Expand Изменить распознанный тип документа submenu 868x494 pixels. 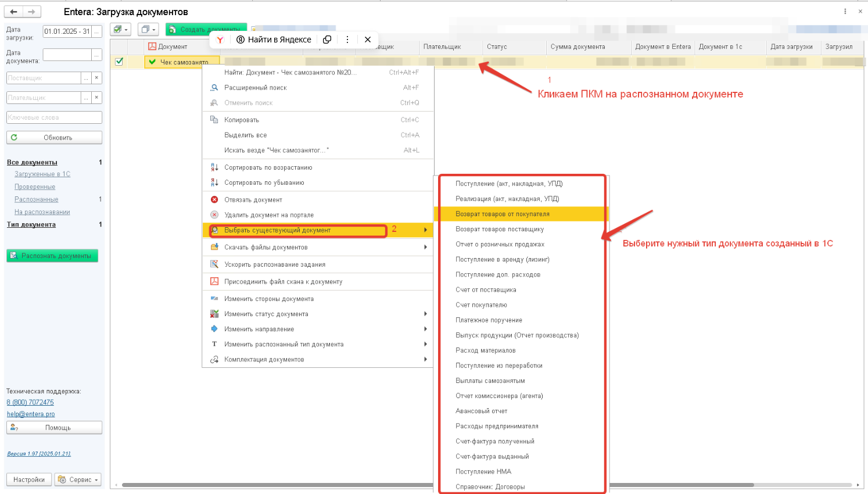coord(318,344)
